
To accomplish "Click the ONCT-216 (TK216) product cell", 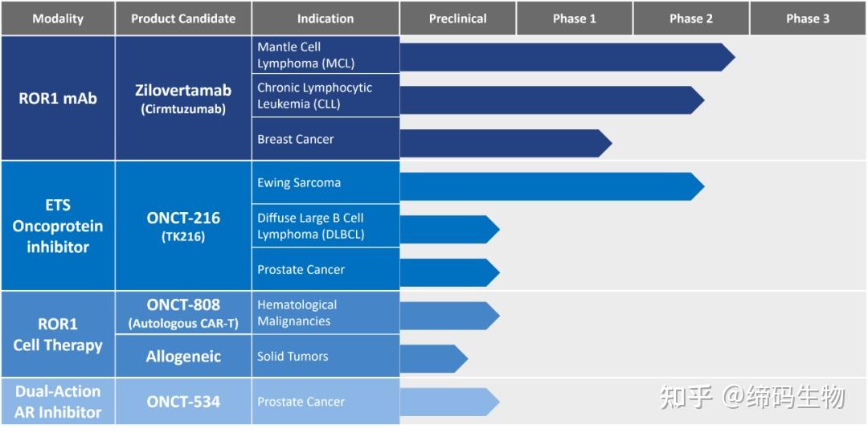I will click(183, 226).
